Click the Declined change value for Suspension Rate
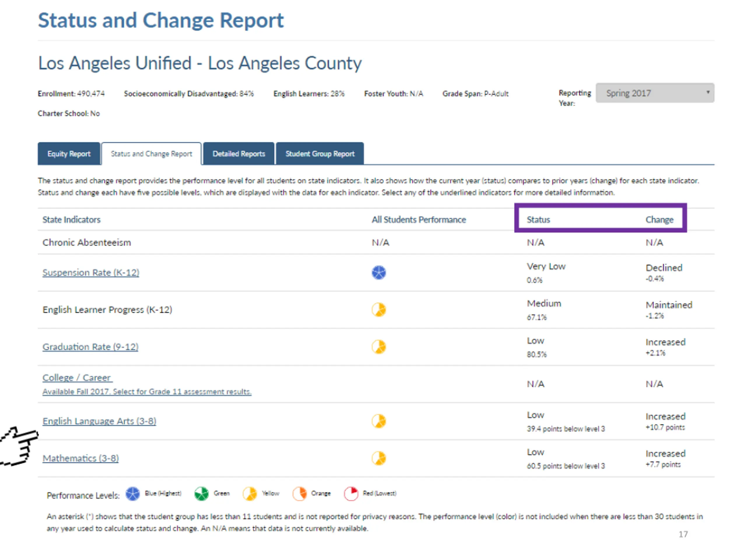 pyautogui.click(x=664, y=268)
